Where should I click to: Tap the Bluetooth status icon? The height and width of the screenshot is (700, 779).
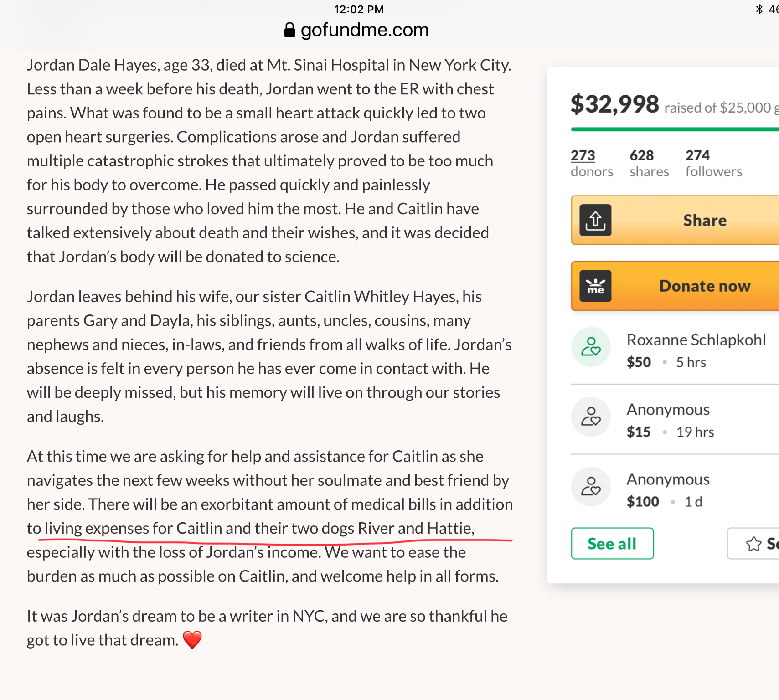[x=759, y=9]
